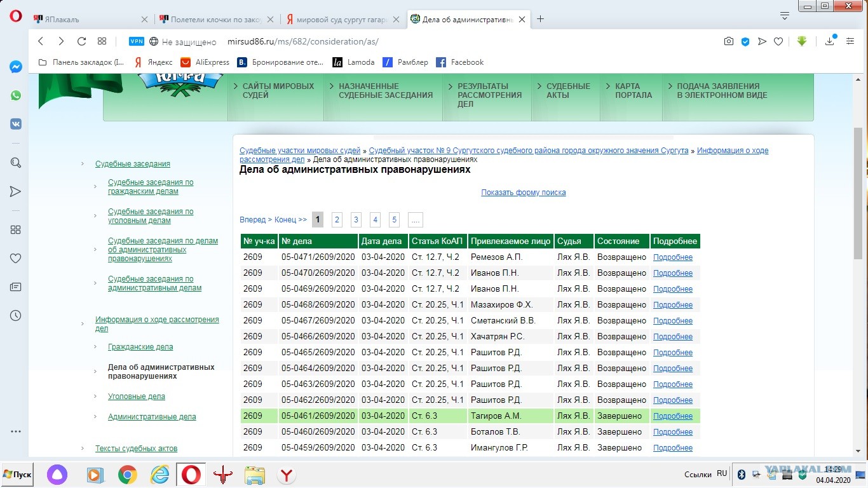This screenshot has width=868, height=488.
Task: Open the green download arrow extension
Action: tap(802, 41)
